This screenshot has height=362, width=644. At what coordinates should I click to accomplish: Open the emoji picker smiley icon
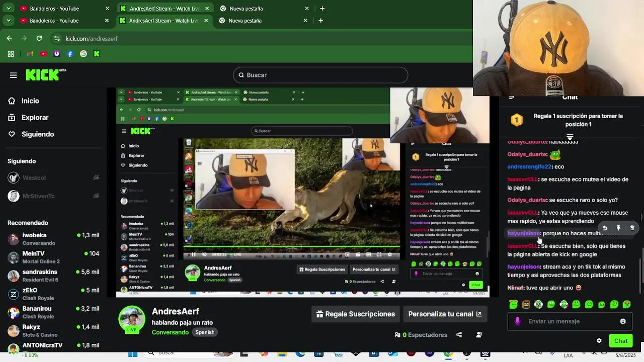[x=623, y=321]
